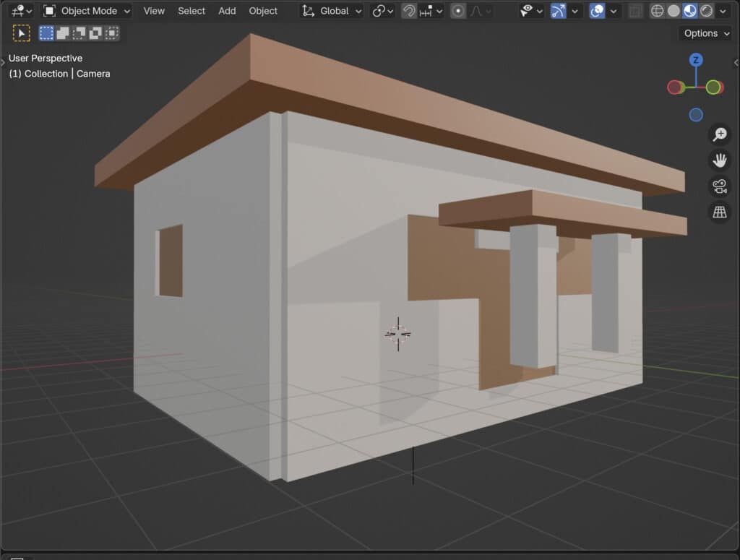Open the Options dropdown on the right
Image resolution: width=740 pixels, height=560 pixels.
click(703, 33)
